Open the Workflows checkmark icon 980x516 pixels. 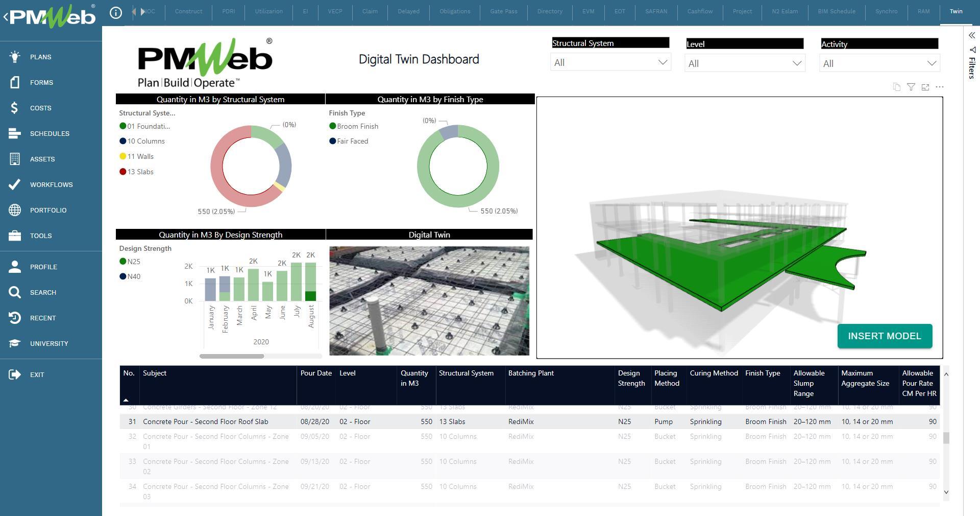point(15,184)
